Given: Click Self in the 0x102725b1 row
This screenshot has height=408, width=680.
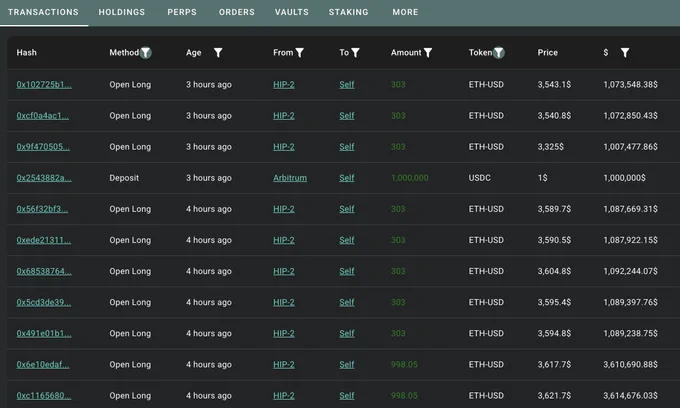Looking at the screenshot, I should click(347, 85).
